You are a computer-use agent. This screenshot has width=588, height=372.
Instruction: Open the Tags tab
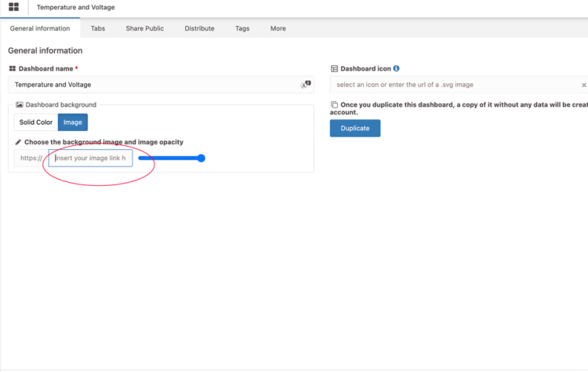[242, 28]
